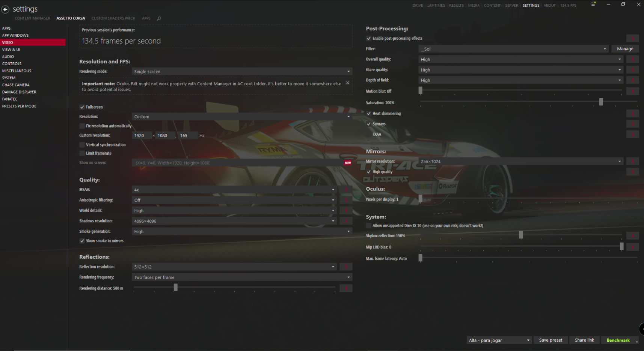Click info icon for High quality mirrors
This screenshot has width=644, height=351.
[632, 172]
